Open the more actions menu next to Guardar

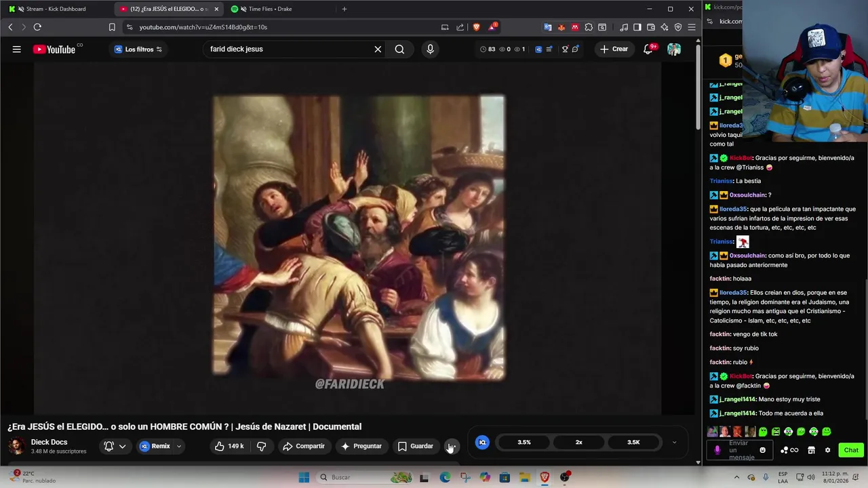click(x=452, y=446)
